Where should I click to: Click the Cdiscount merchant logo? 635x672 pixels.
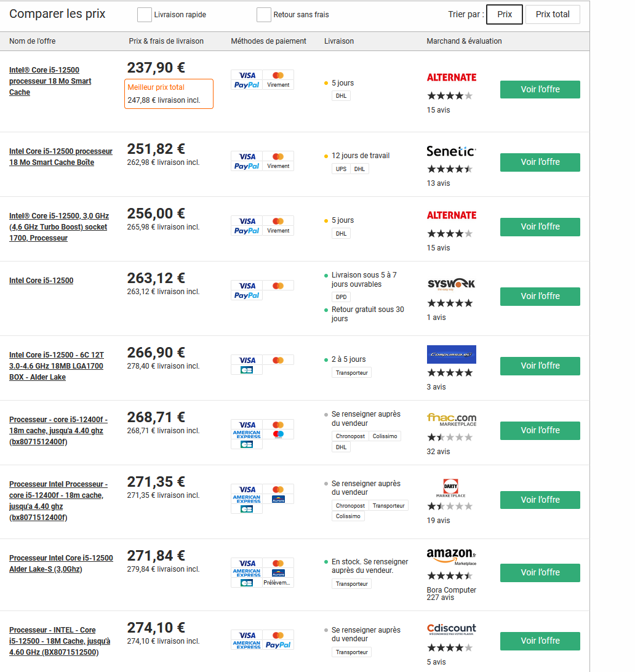click(451, 630)
